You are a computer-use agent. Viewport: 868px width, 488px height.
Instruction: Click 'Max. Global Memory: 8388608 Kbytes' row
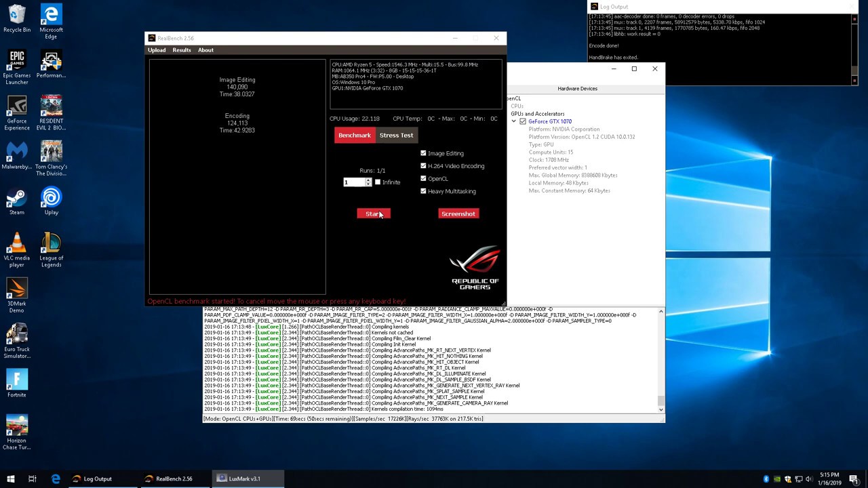[x=573, y=175]
